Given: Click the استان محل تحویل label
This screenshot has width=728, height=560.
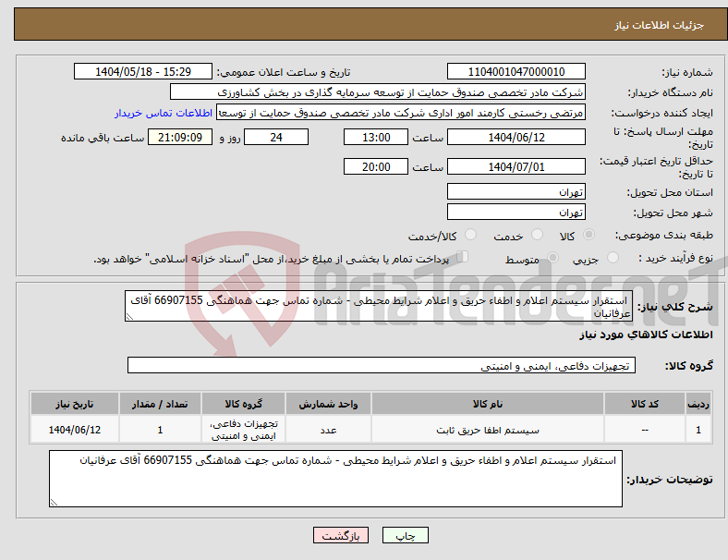Looking at the screenshot, I should click(670, 192).
